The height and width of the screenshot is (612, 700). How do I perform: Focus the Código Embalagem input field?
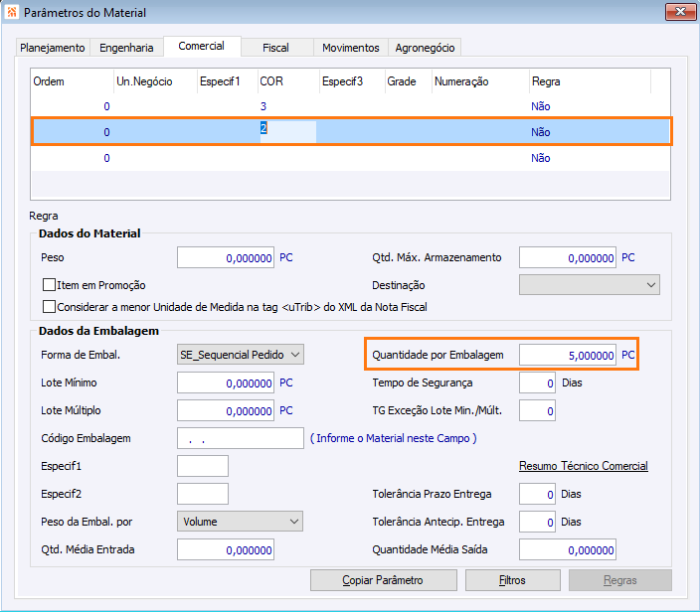(x=240, y=438)
